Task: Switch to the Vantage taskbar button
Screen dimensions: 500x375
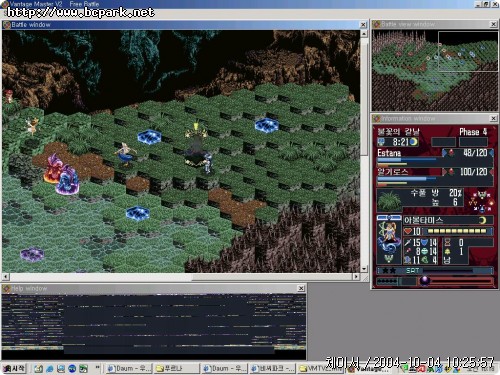Action: tap(368, 369)
